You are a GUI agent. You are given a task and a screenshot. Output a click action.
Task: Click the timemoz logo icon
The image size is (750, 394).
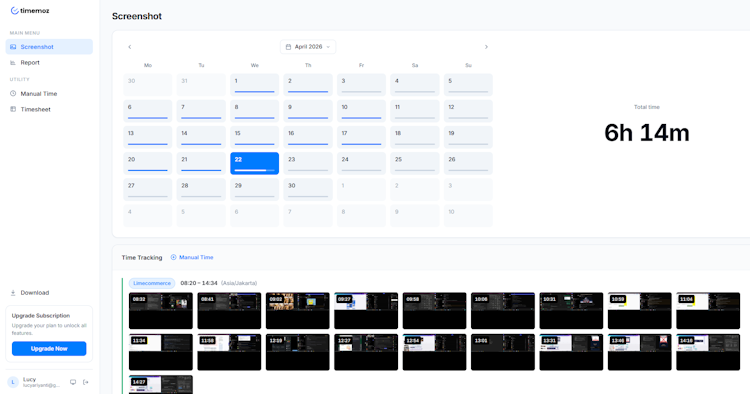tap(14, 11)
